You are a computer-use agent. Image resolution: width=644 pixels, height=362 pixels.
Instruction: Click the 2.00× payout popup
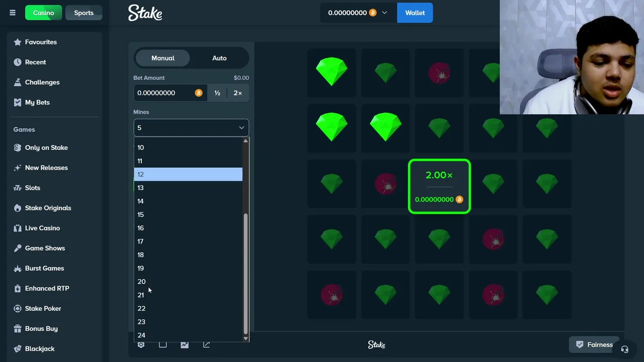pyautogui.click(x=439, y=187)
